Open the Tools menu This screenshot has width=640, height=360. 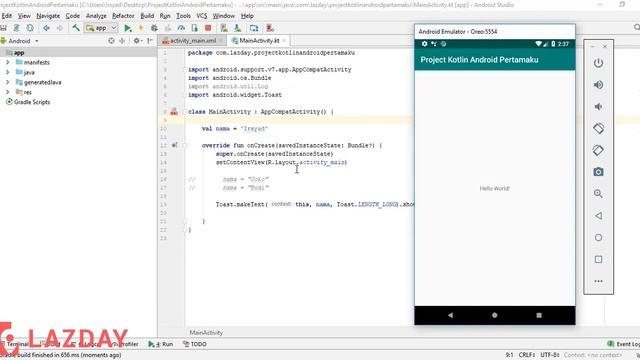point(183,16)
